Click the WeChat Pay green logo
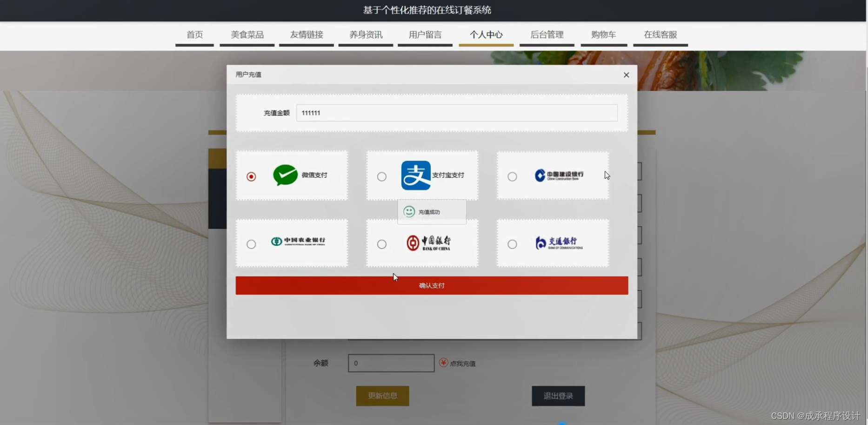 point(285,175)
